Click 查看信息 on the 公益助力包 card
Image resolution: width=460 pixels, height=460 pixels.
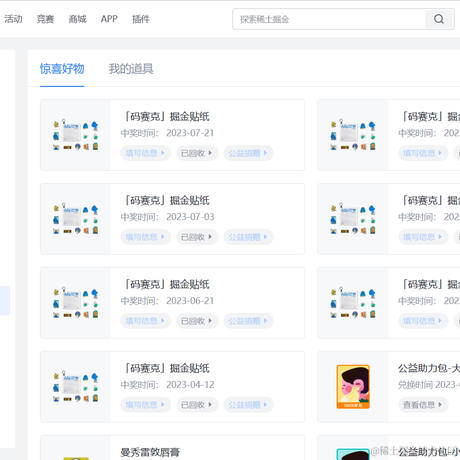point(423,405)
